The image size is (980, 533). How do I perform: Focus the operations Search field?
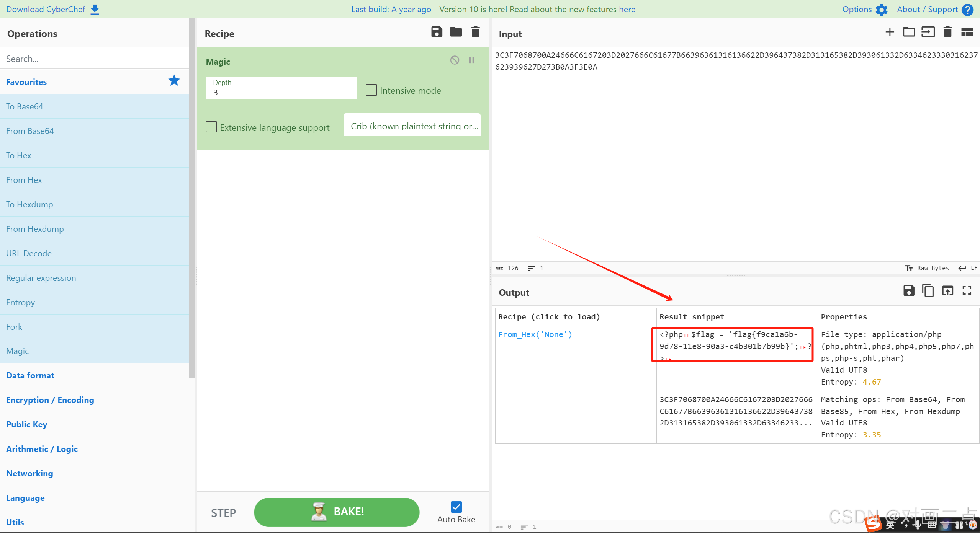95,59
